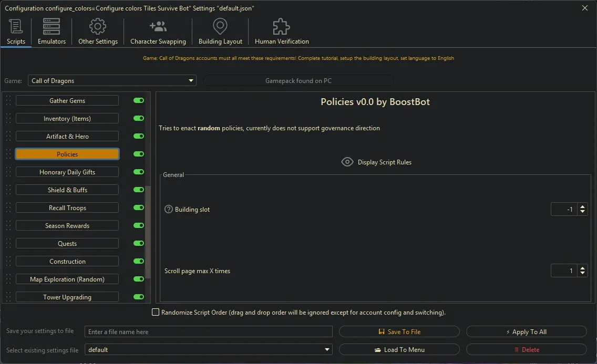597x364 pixels.
Task: Select the Quests script in sidebar
Action: [x=67, y=243]
